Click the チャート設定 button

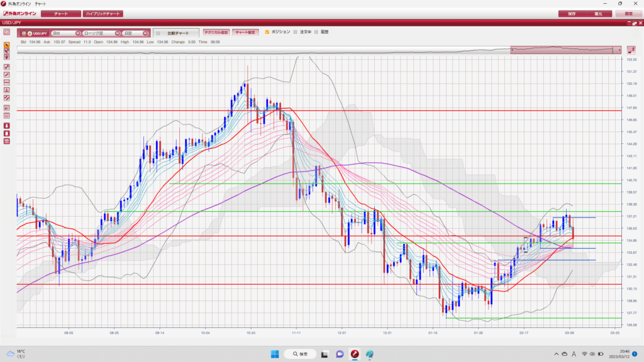pyautogui.click(x=245, y=32)
